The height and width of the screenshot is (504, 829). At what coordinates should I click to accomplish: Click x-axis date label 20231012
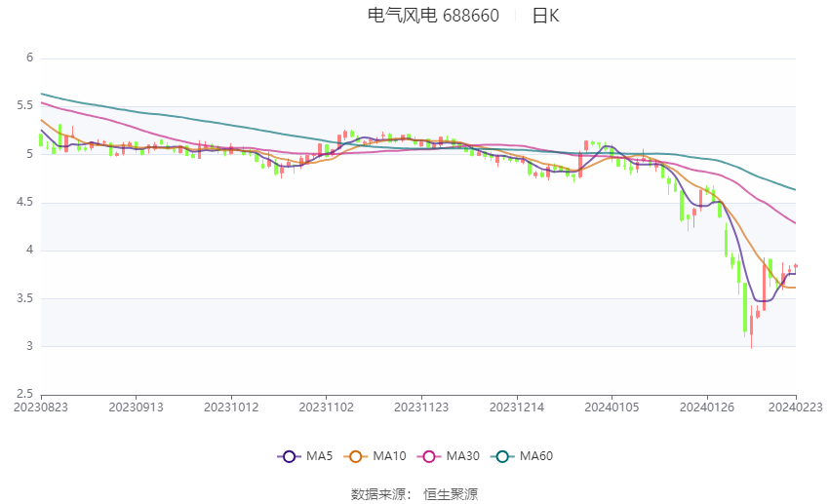(231, 407)
